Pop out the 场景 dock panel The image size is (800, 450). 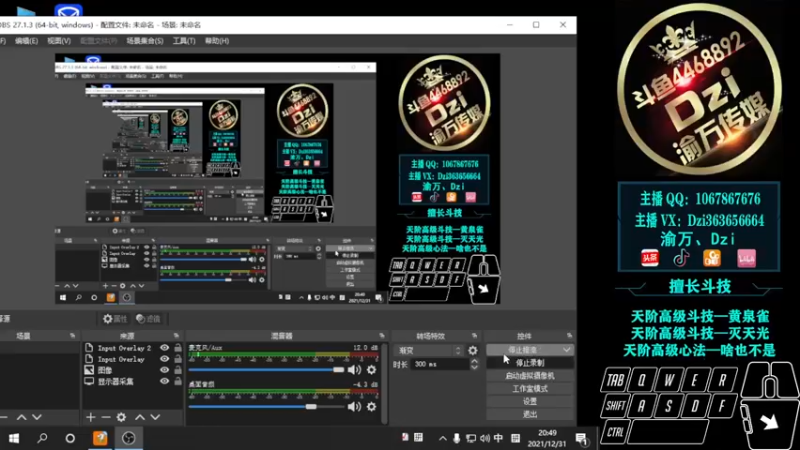coord(72,336)
